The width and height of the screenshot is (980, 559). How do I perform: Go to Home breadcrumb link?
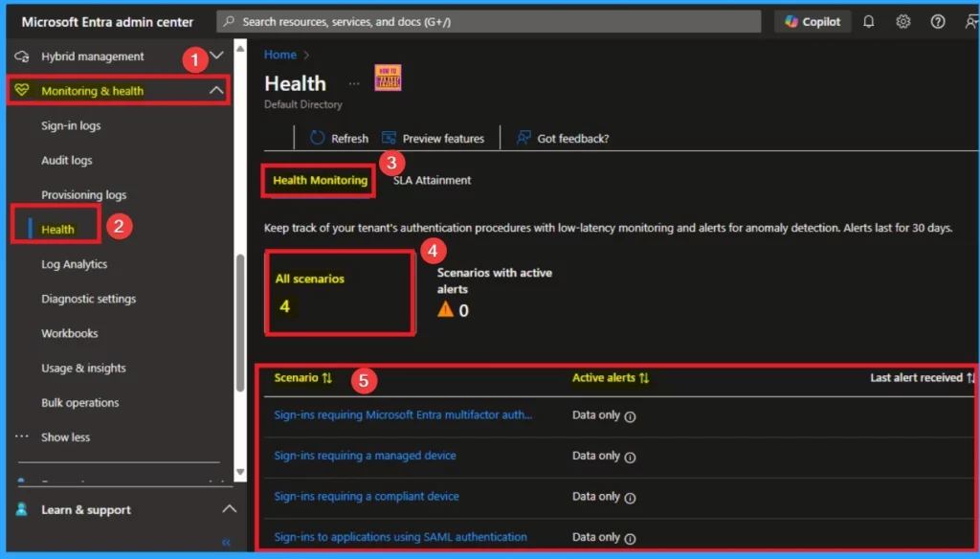tap(280, 55)
